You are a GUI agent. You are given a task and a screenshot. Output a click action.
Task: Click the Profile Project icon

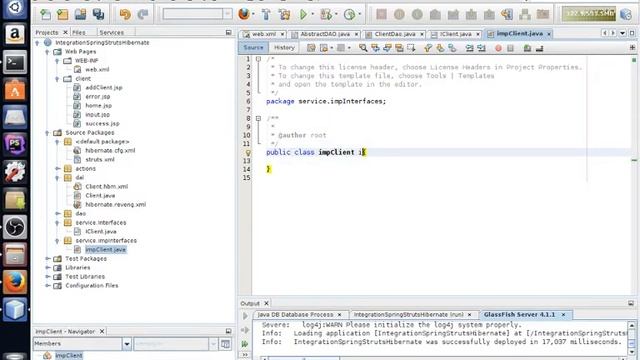point(349,15)
